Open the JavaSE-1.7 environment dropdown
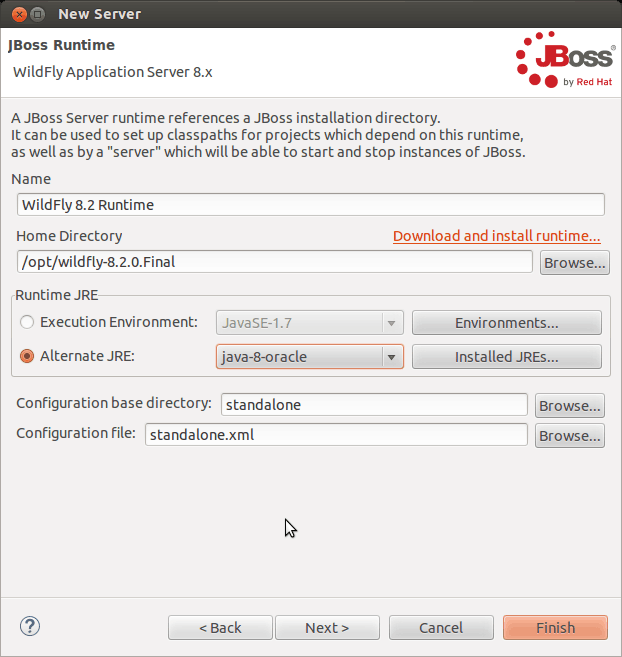 point(310,323)
